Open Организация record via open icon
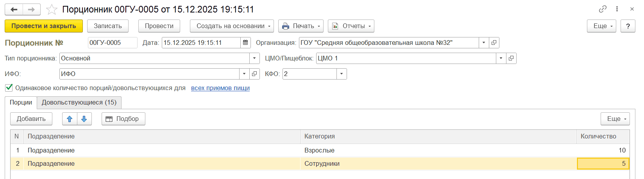 (x=494, y=43)
